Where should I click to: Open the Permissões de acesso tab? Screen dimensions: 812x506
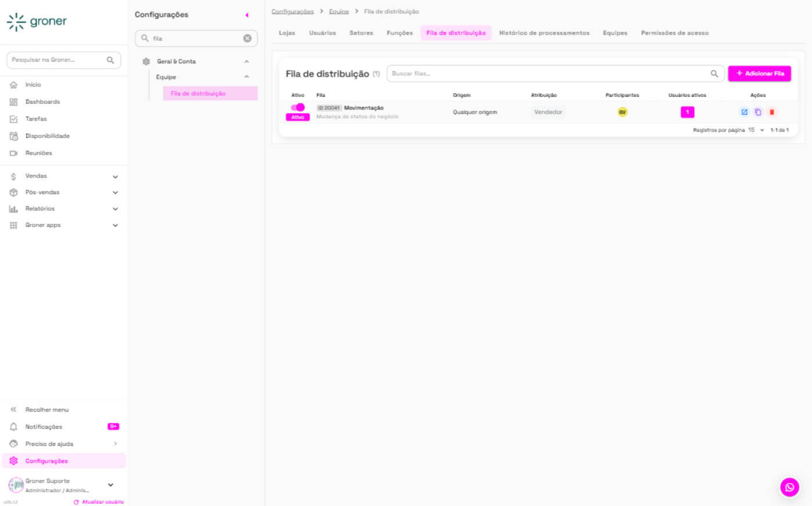tap(675, 33)
